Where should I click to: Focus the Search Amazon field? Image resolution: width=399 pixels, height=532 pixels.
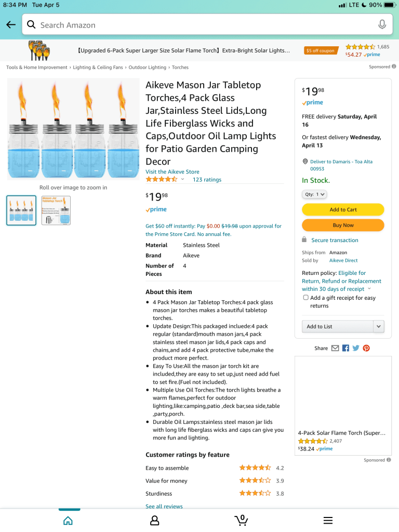pos(203,25)
